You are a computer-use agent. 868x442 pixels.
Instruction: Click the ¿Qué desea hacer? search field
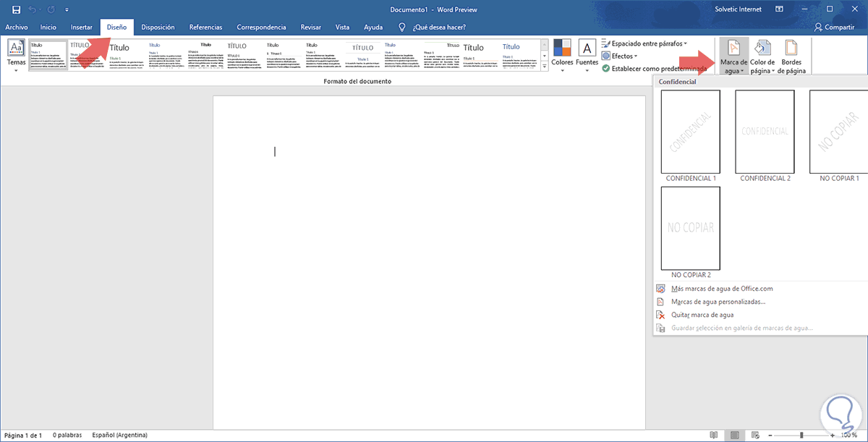pyautogui.click(x=438, y=27)
